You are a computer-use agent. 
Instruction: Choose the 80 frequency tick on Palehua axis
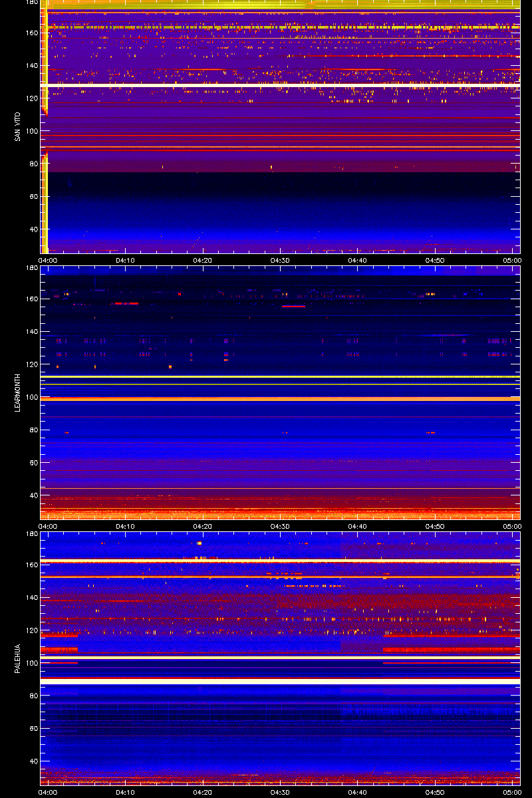[x=34, y=696]
